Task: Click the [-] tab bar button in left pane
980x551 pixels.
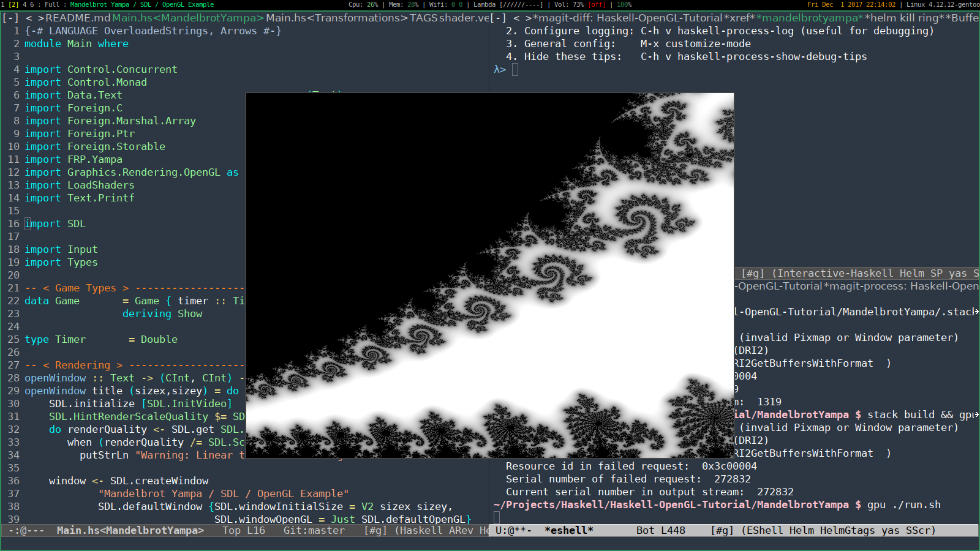Action: pos(10,18)
